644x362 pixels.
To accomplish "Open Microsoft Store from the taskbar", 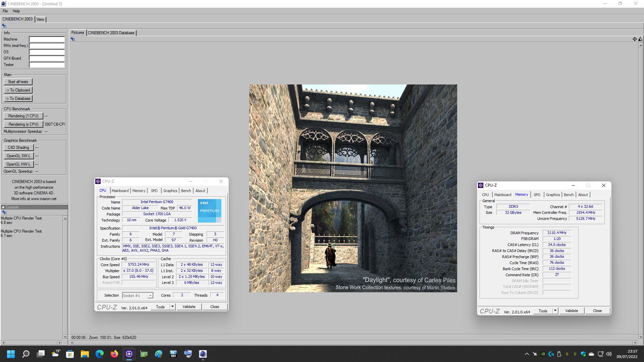I will tap(70, 354).
